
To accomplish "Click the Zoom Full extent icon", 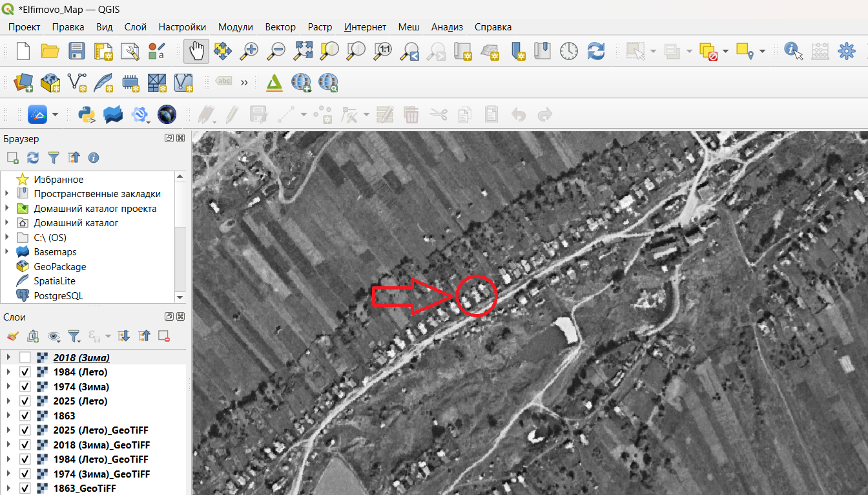I will coord(304,51).
